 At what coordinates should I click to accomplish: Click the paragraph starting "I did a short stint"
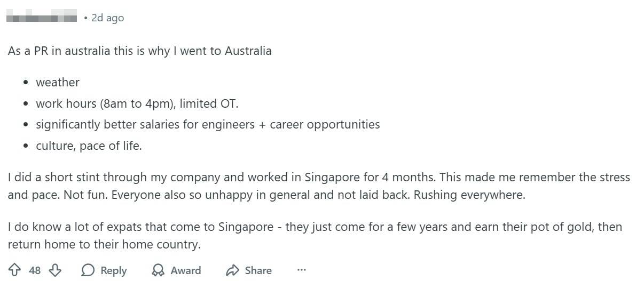tap(319, 186)
